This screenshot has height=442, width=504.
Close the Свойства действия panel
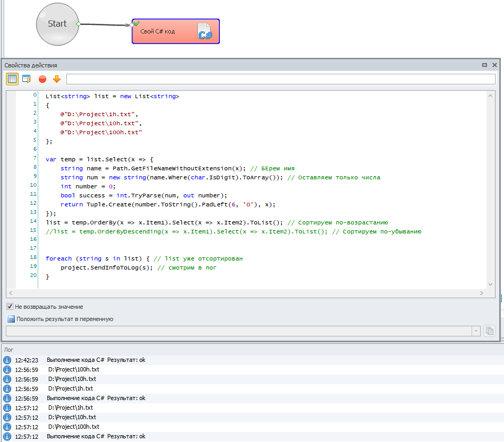(494, 65)
